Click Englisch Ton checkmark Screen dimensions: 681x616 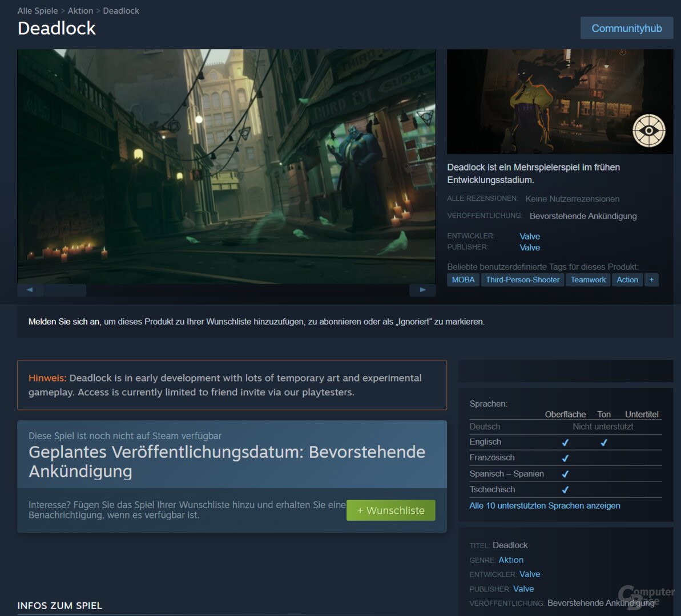click(x=604, y=443)
